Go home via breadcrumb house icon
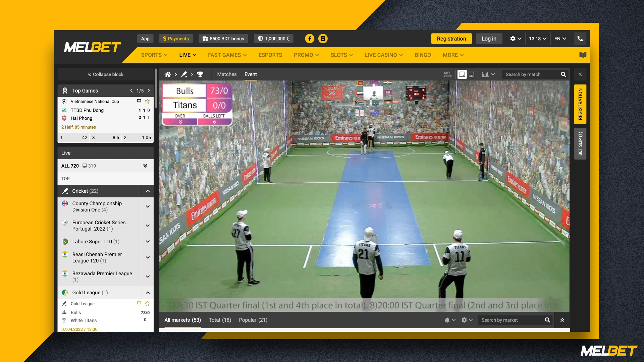644x362 pixels. pyautogui.click(x=167, y=74)
